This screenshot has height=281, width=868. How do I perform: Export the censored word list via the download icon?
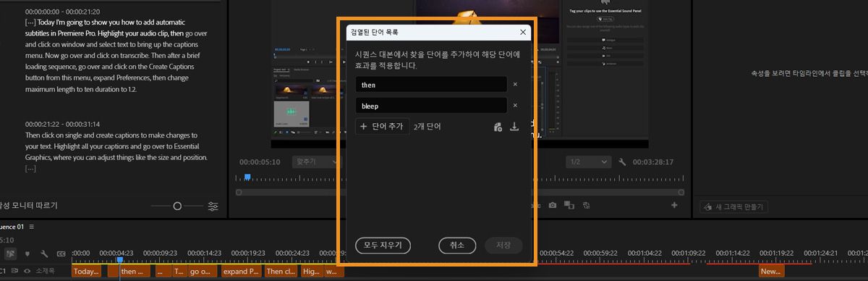pyautogui.click(x=514, y=127)
